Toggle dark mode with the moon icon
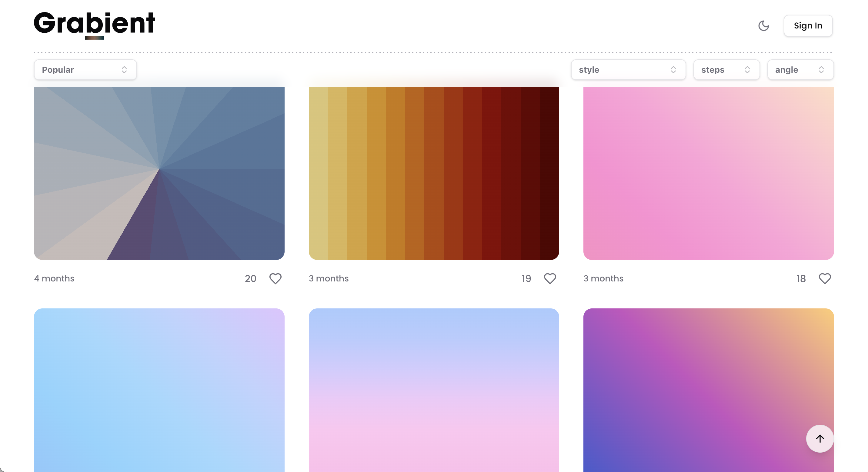This screenshot has height=472, width=868. 763,26
